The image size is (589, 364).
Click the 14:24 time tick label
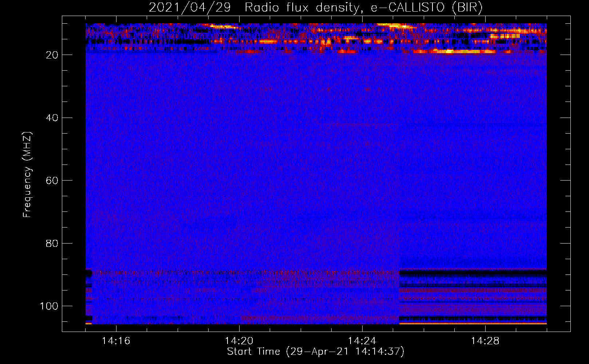362,341
